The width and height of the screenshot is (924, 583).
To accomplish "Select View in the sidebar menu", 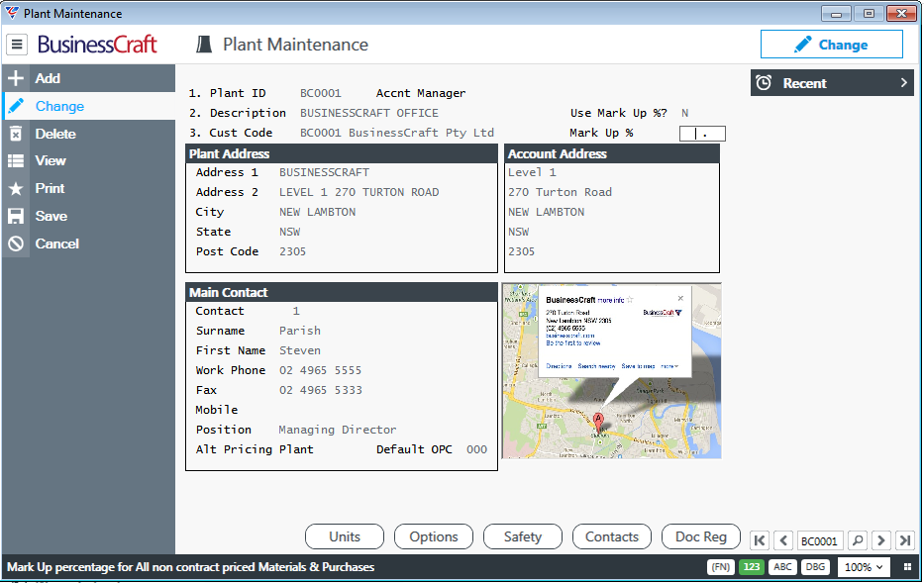I will (88, 160).
